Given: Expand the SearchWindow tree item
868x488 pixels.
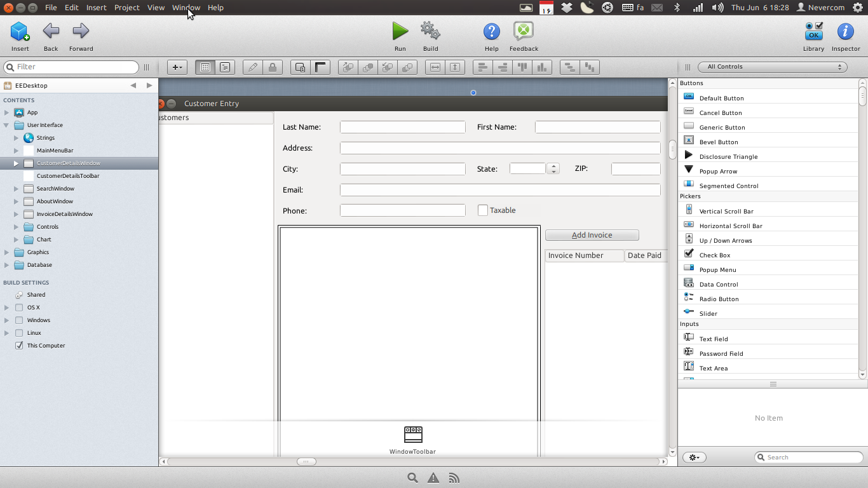Looking at the screenshot, I should (17, 189).
